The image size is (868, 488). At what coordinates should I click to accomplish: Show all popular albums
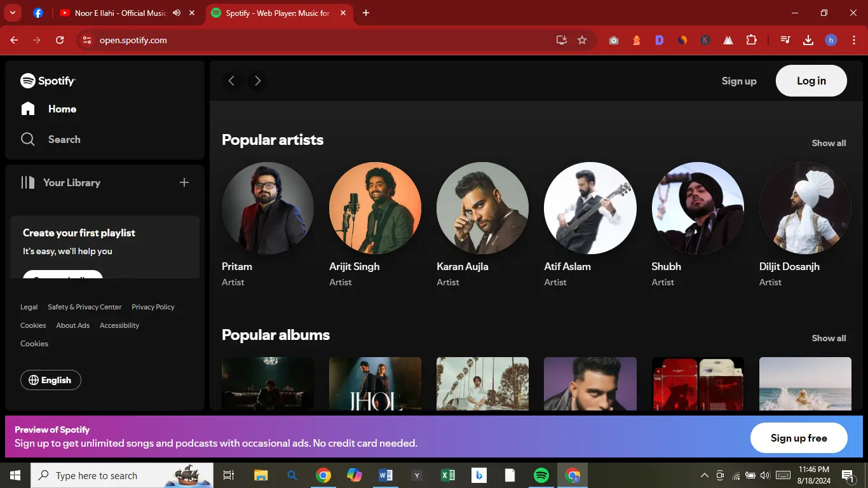829,339
